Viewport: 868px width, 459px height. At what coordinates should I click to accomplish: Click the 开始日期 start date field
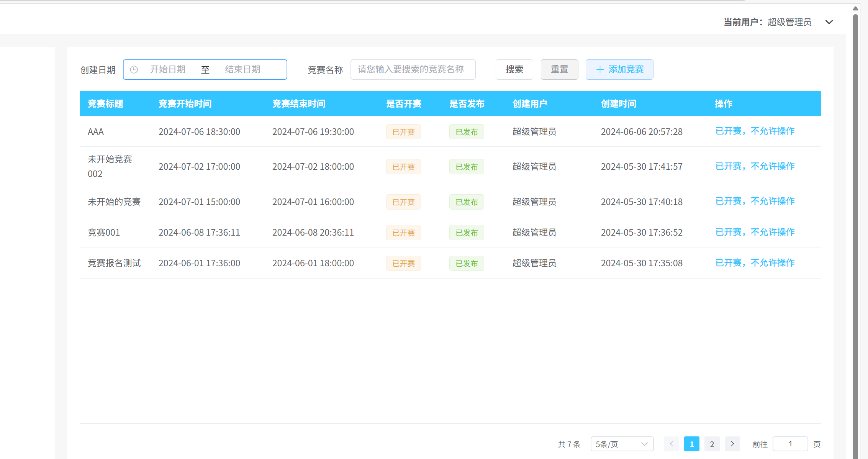pyautogui.click(x=168, y=70)
